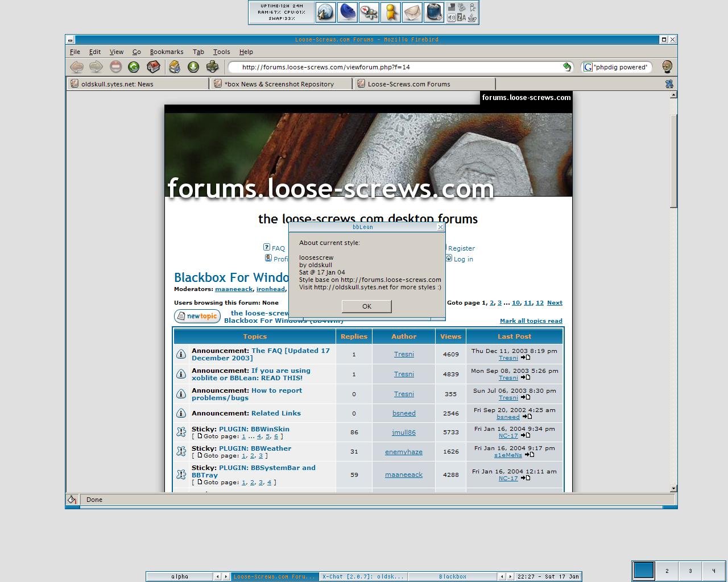The image size is (728, 582).
Task: Open the View menu
Action: 117,52
